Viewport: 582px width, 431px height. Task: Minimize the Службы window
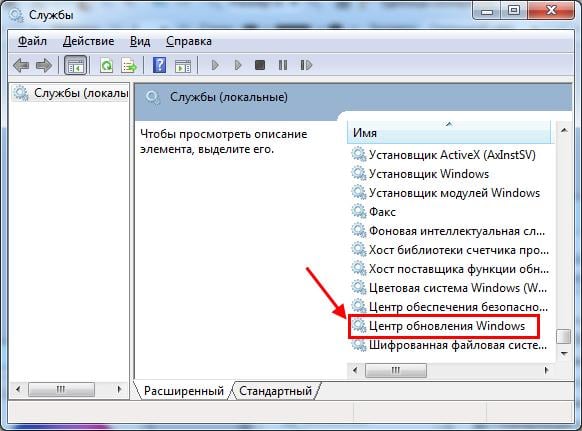click(487, 12)
